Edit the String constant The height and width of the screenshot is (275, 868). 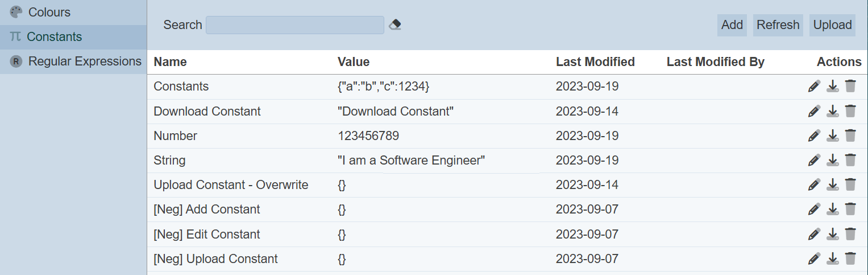coord(814,160)
